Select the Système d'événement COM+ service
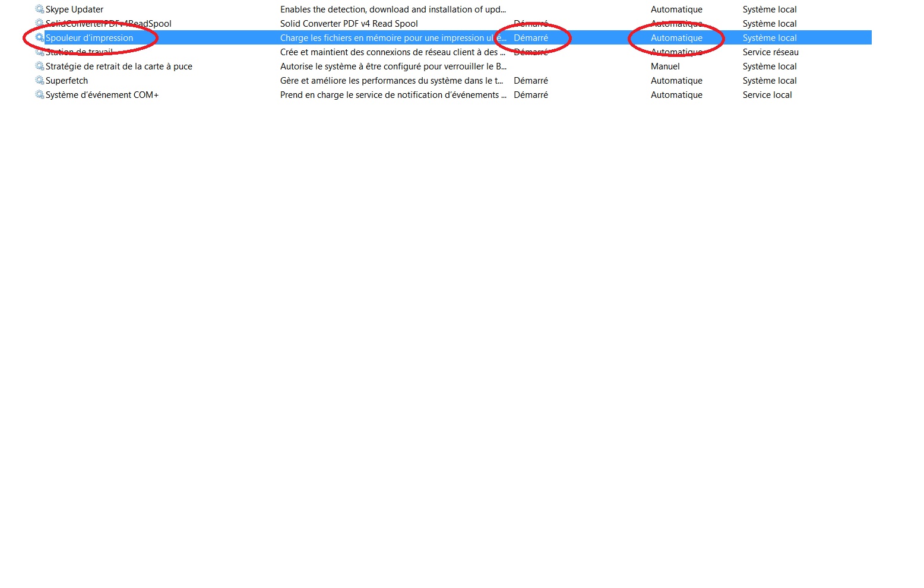Image resolution: width=924 pixels, height=588 pixels. click(102, 95)
